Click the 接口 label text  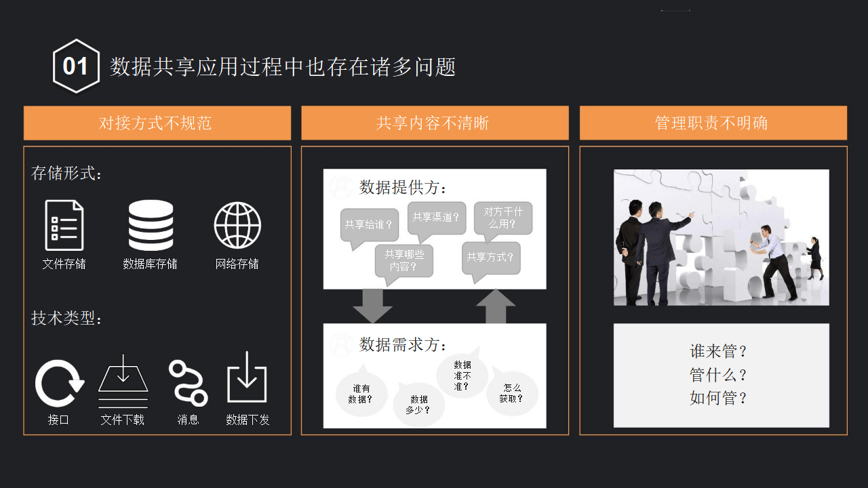tap(59, 420)
